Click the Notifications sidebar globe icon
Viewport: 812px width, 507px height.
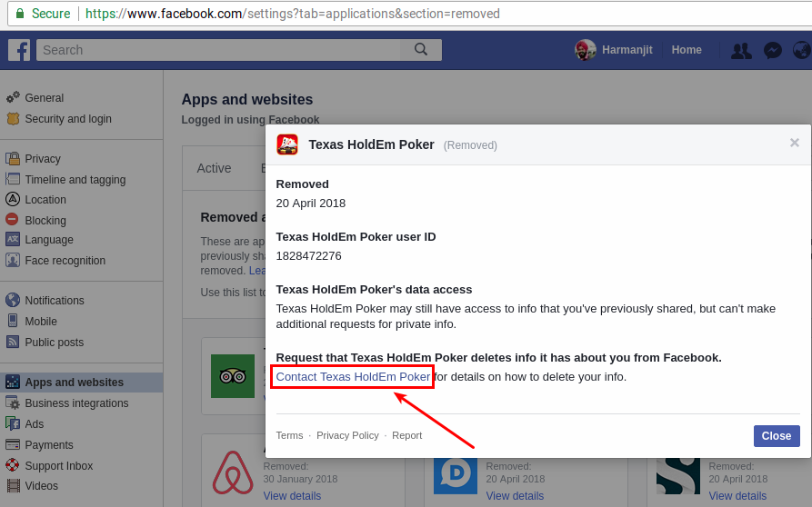pyautogui.click(x=13, y=300)
